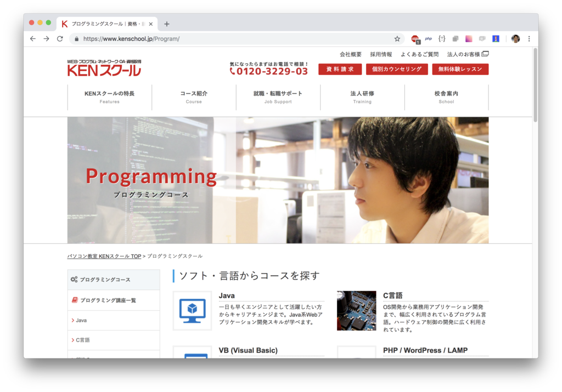Viewport: 562px width, 392px height.
Task: Open the Java course monitor icon
Action: pos(192,310)
